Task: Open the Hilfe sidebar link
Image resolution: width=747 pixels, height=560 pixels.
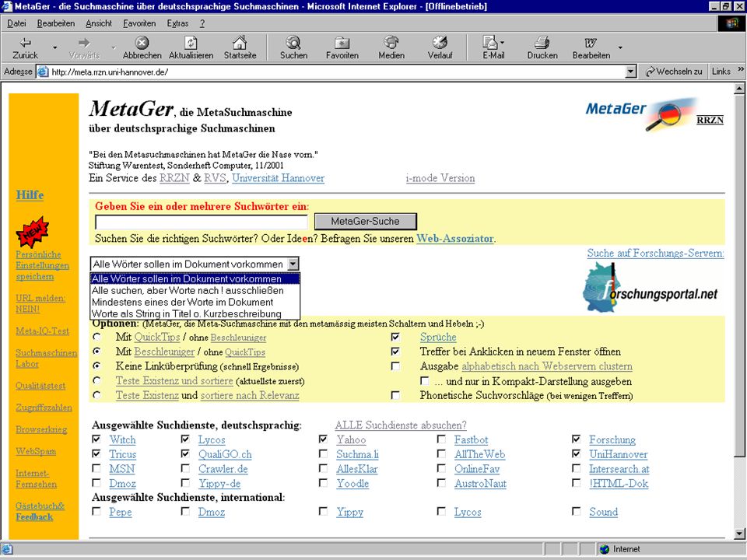Action: (x=30, y=194)
